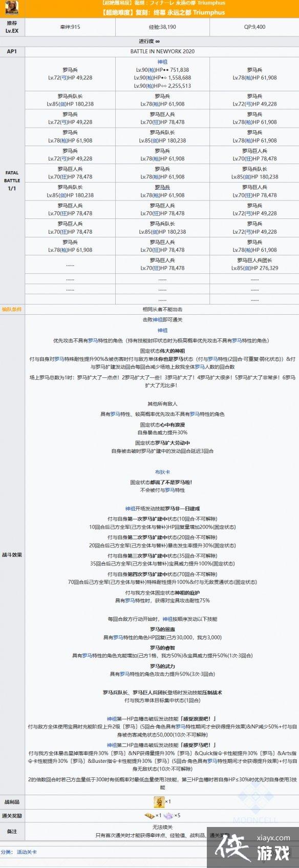Click 固定状态心中有浪漫 text
This screenshot has height=868, width=299.
[x=162, y=425]
